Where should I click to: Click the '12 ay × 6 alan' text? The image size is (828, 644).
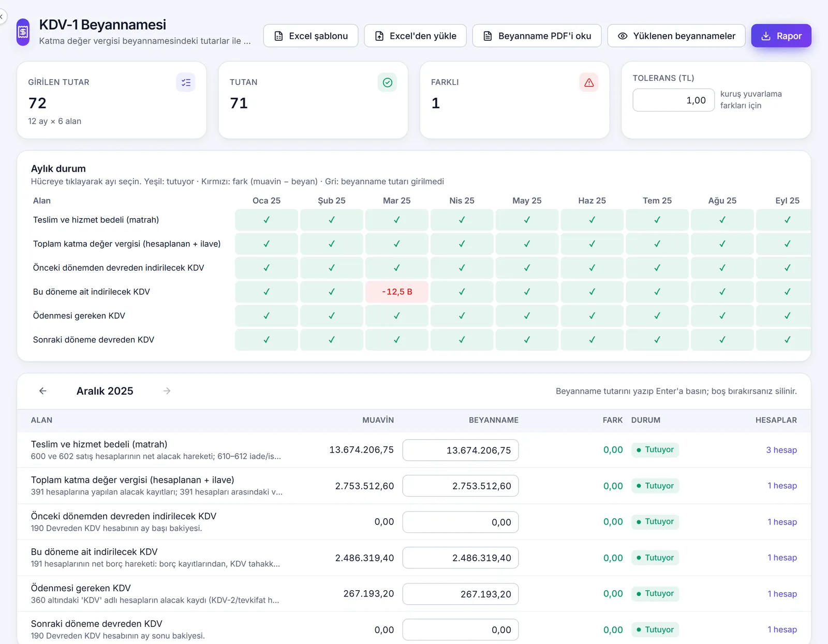[x=55, y=121]
